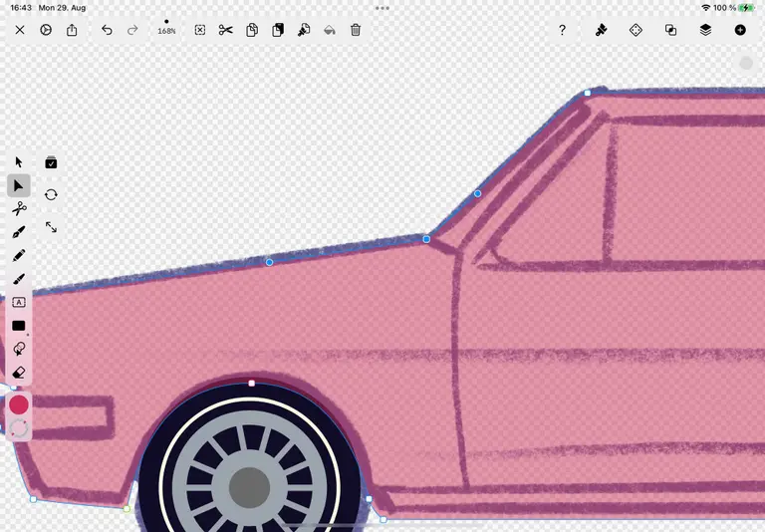765x532 pixels.
Task: Open the compass settings icon
Action: click(x=46, y=30)
